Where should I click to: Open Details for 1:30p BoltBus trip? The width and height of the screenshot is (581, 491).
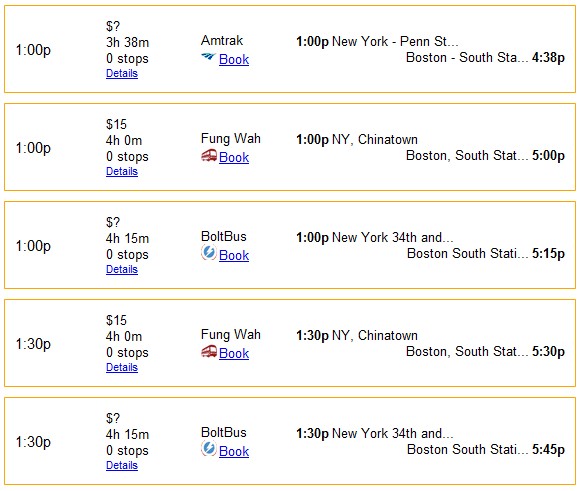pos(122,465)
